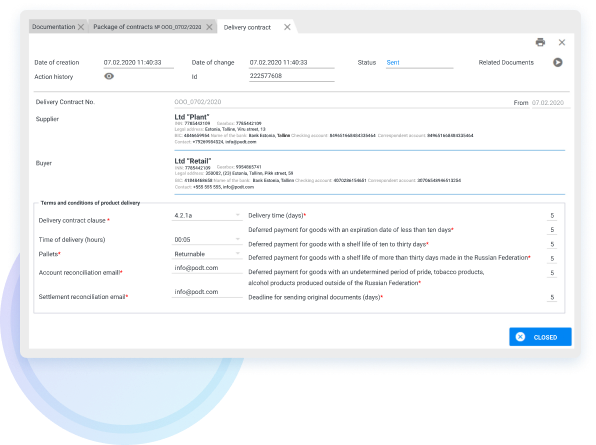Close the Package of contracts tab
596x445 pixels.
tap(209, 27)
